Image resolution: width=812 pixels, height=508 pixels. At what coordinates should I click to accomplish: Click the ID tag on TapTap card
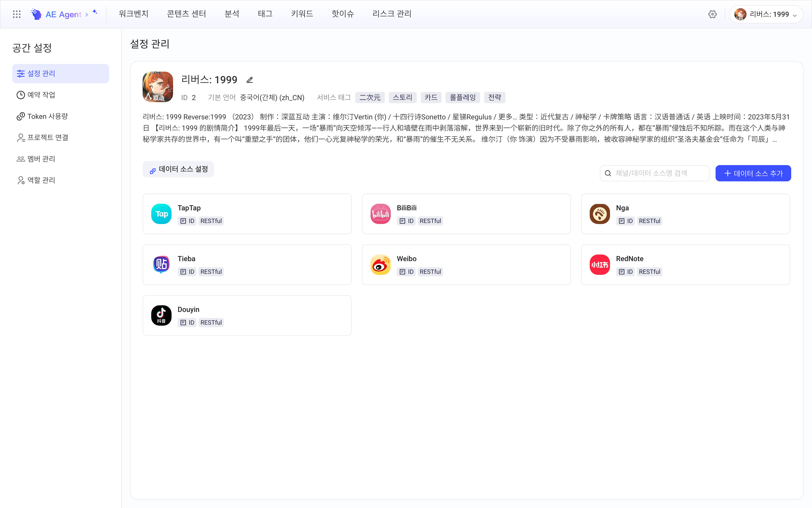(187, 221)
